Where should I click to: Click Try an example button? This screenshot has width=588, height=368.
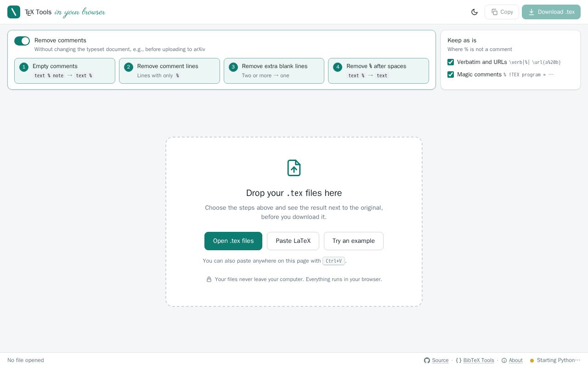(x=354, y=241)
